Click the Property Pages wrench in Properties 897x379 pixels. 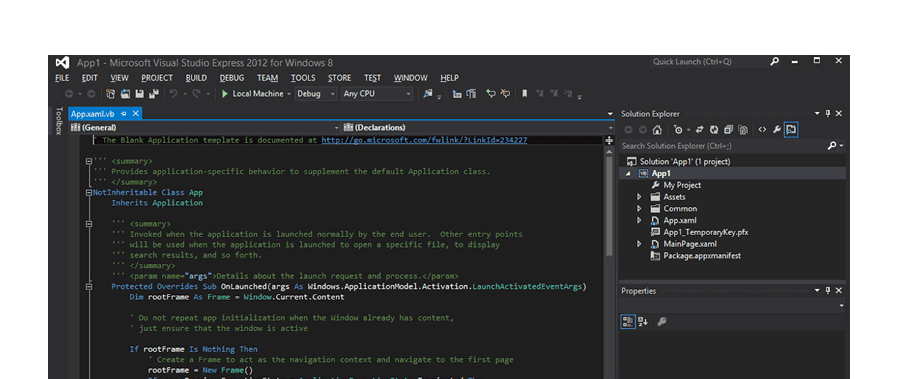pos(661,322)
